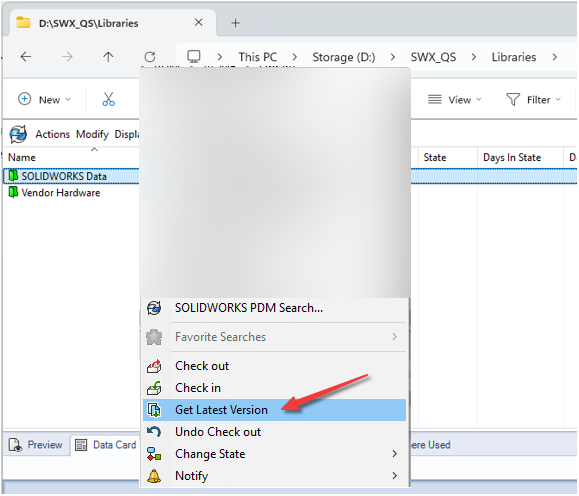Choose Check out in context menu
Viewport: 579px width, 496px height.
(x=274, y=366)
